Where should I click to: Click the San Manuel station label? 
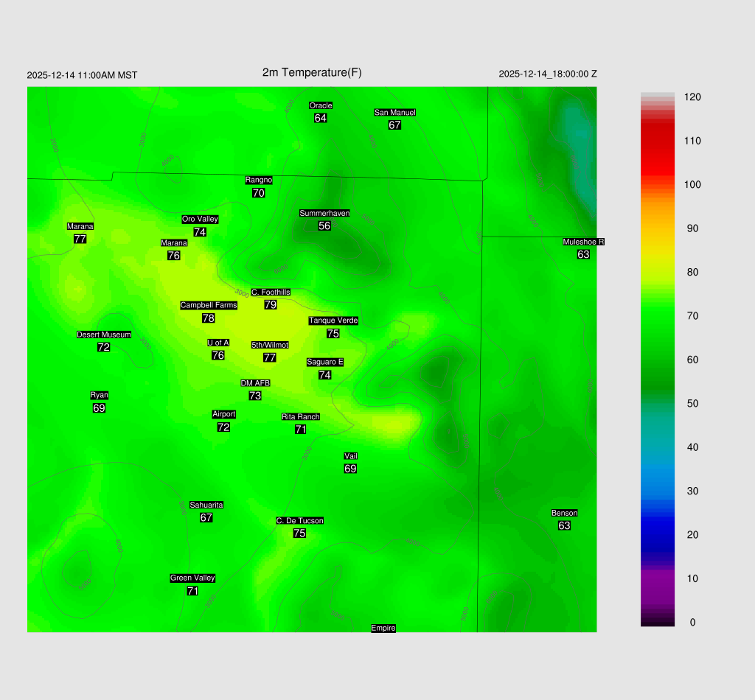tap(394, 112)
